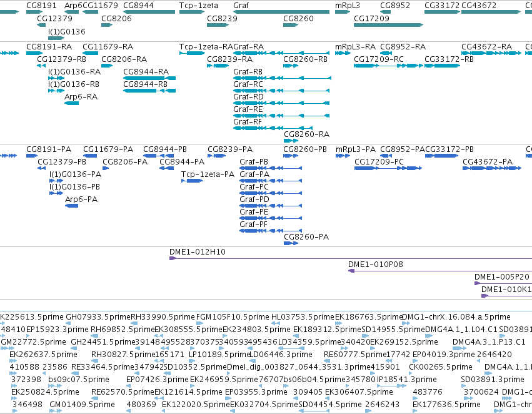532x414 pixels.
Task: Select the IP18541.3prime EST label
Action: click(407, 380)
